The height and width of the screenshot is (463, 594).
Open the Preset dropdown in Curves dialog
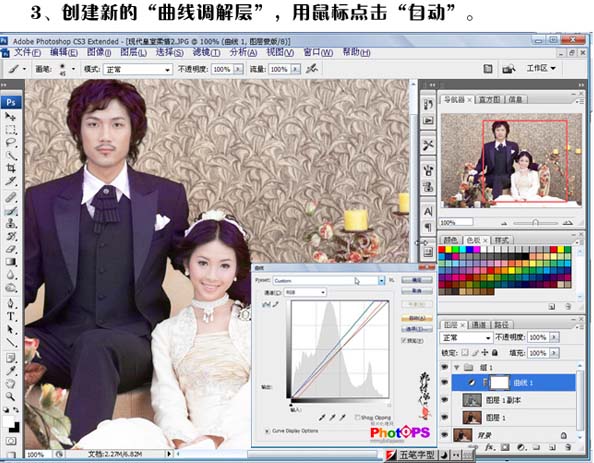pyautogui.click(x=381, y=280)
